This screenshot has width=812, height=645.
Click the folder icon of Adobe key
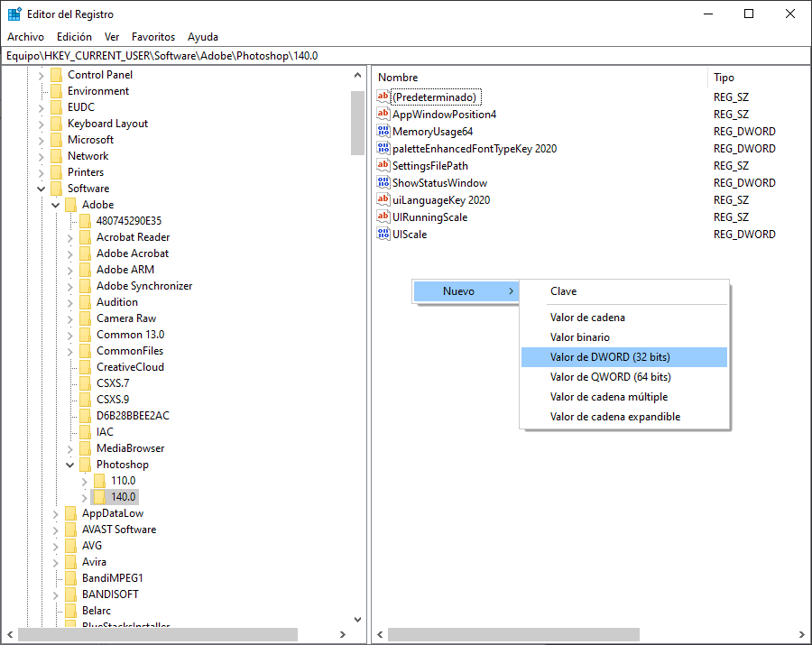[x=71, y=205]
